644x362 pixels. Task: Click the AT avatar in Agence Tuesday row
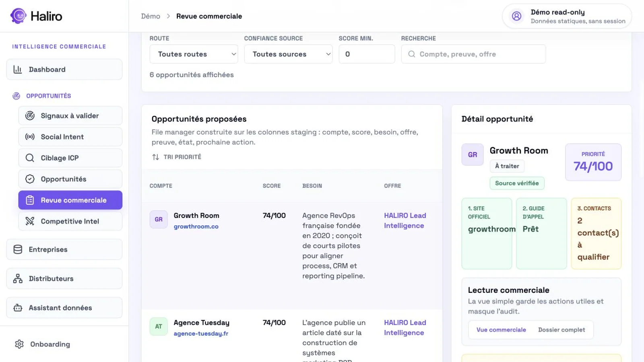pos(159,327)
